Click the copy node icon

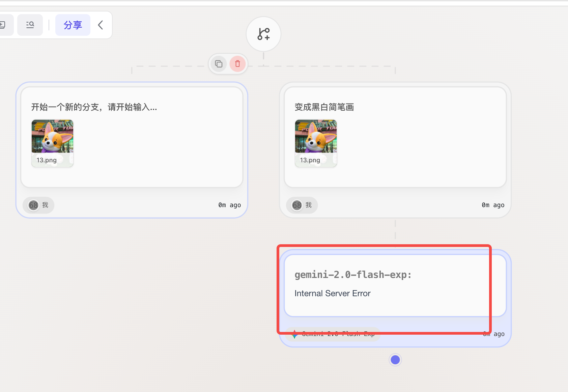pos(219,64)
